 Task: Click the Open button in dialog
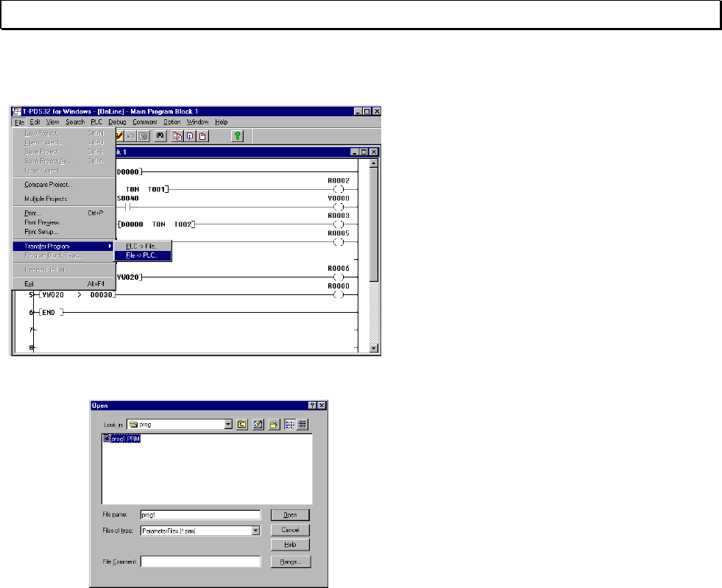tap(290, 515)
